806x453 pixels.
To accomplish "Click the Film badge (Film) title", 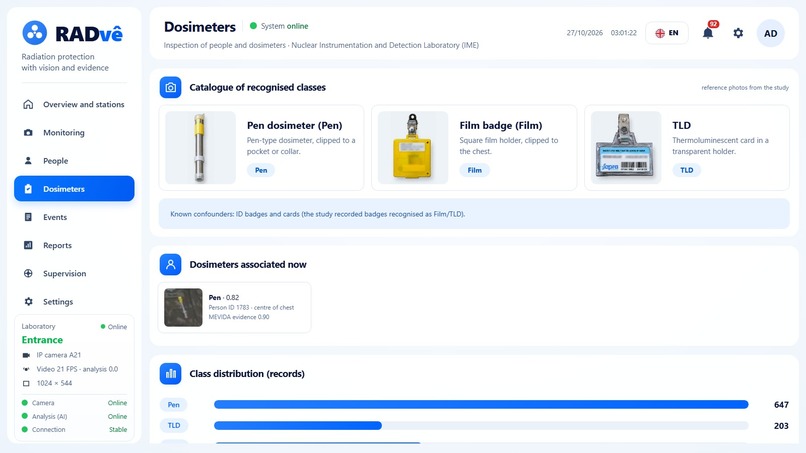I will point(501,125).
